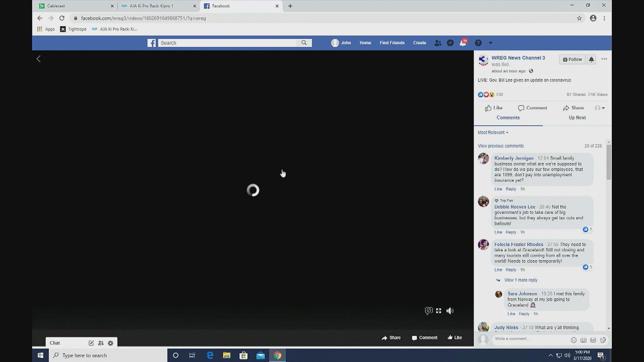Follow WREG News Channel 3
Image resolution: width=644 pixels, height=362 pixels.
(572, 59)
